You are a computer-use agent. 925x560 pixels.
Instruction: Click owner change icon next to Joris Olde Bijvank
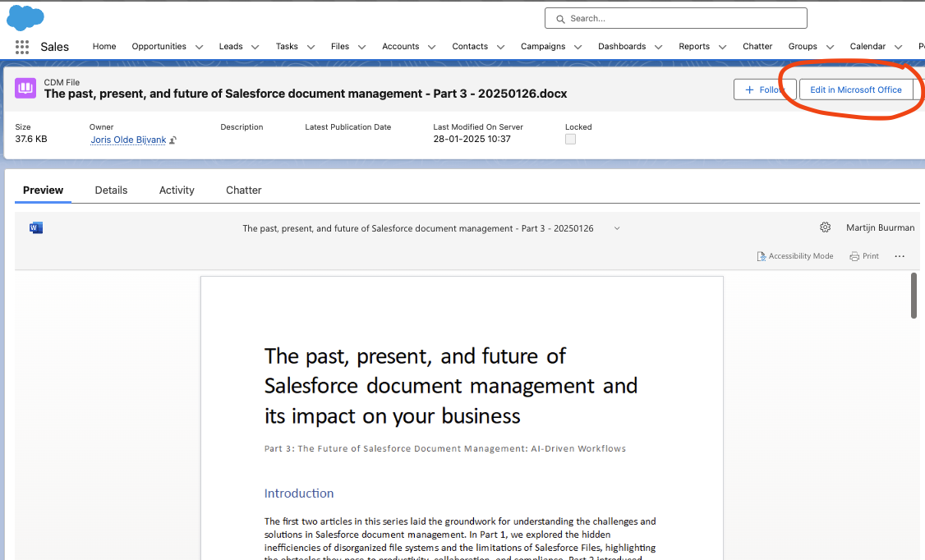pyautogui.click(x=173, y=140)
